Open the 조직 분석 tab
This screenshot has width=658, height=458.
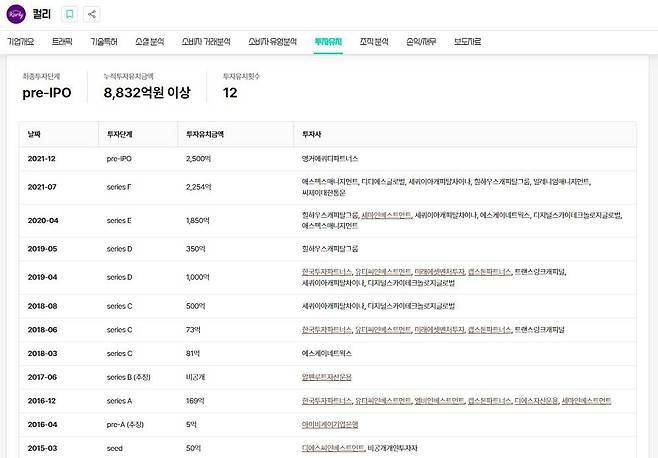(374, 42)
